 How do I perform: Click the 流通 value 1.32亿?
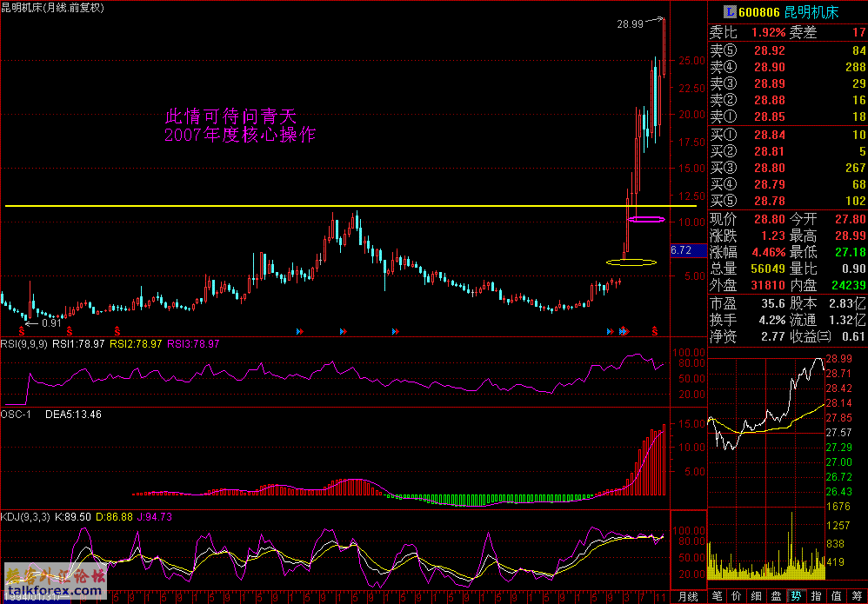[x=849, y=319]
